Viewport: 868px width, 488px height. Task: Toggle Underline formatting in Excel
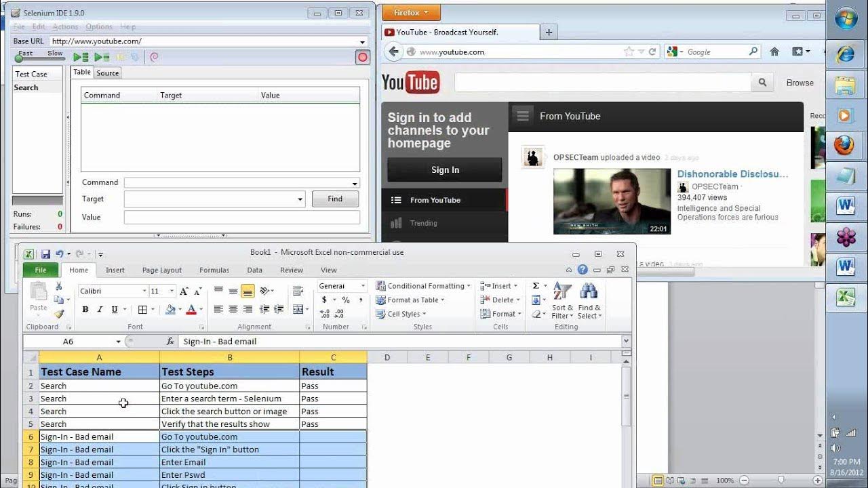click(x=115, y=310)
